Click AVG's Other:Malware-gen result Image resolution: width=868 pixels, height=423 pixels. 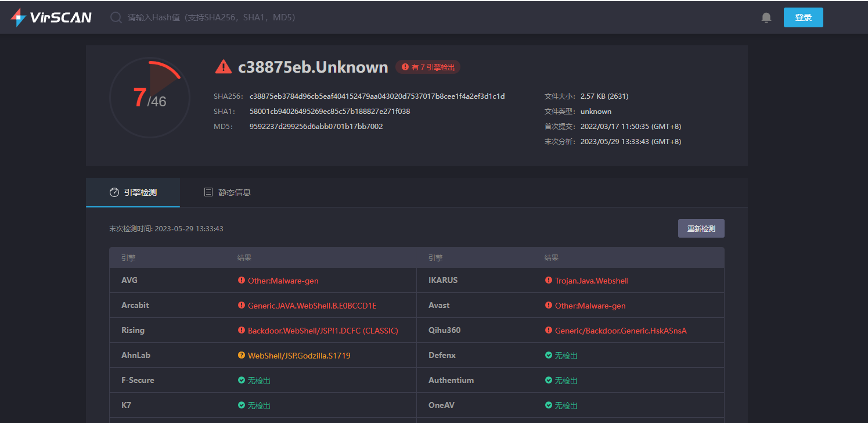[x=283, y=280]
